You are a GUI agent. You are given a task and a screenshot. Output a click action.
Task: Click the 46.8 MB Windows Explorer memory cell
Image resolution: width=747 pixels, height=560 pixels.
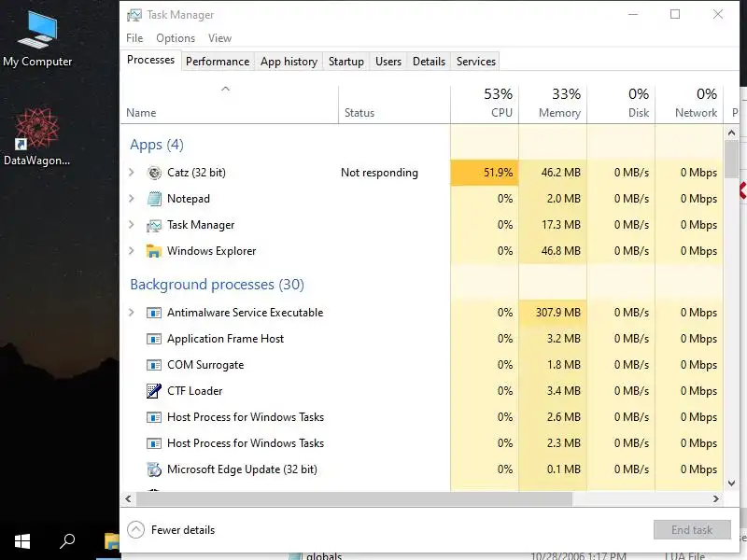[x=553, y=251]
